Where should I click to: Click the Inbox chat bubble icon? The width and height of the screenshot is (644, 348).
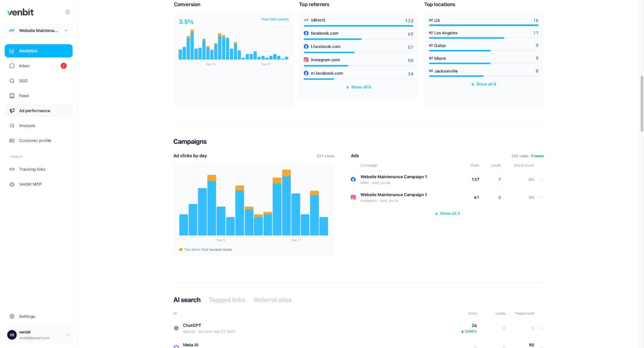(12, 66)
